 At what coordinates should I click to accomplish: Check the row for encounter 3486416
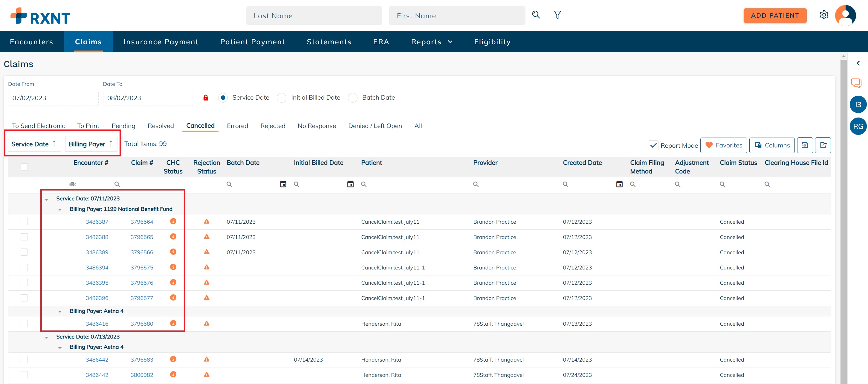tap(24, 324)
